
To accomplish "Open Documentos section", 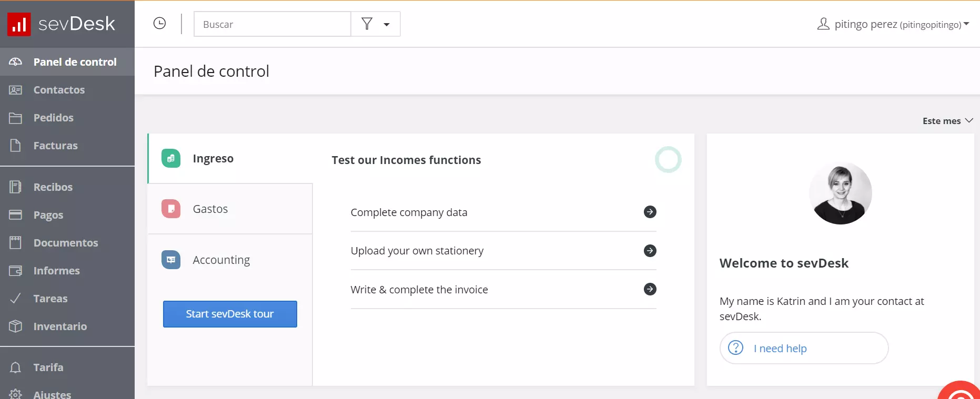I will tap(67, 243).
